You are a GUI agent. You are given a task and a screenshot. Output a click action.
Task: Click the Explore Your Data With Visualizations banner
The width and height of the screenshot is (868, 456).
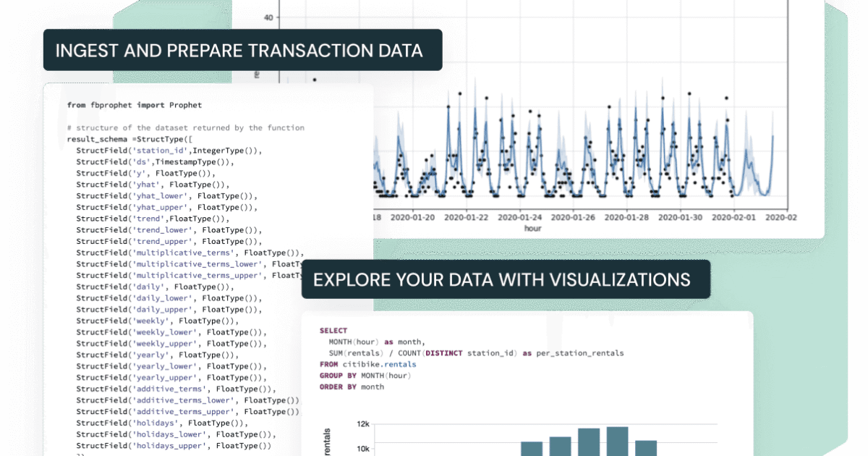[506, 279]
